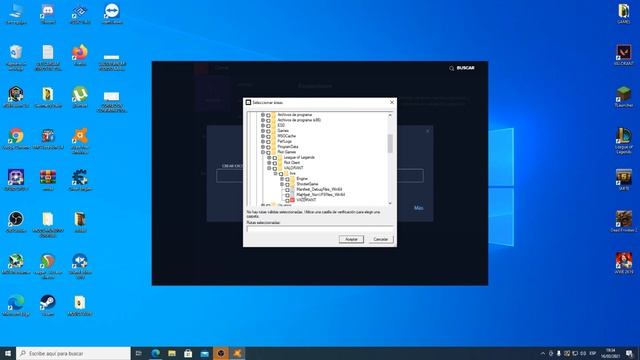Expand the ProgramData tree node
Image resolution: width=640 pixels, height=360 pixels.
[263, 147]
